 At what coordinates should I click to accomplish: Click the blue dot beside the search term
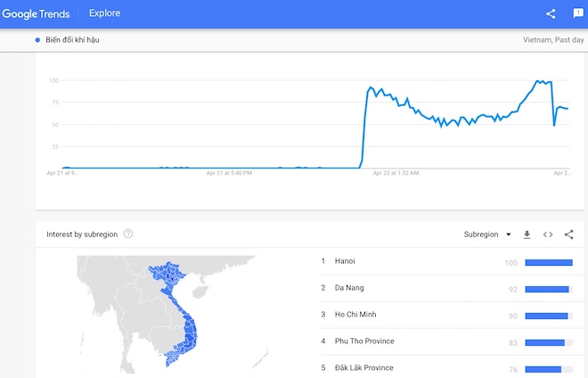tap(37, 40)
